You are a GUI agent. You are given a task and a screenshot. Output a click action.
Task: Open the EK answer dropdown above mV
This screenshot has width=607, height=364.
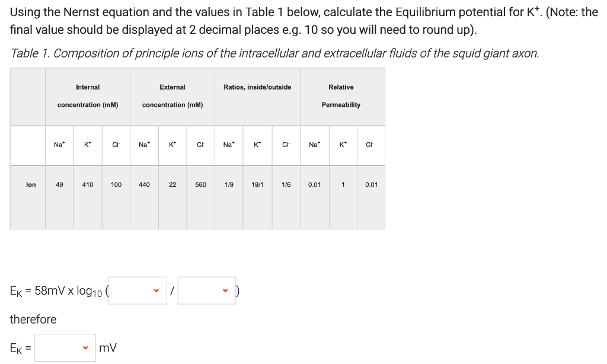point(65,347)
